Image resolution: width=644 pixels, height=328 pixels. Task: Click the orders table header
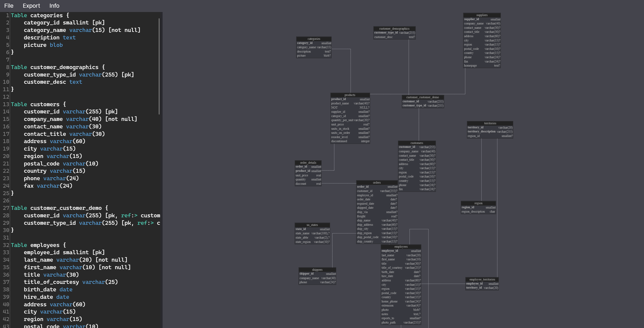pyautogui.click(x=376, y=182)
